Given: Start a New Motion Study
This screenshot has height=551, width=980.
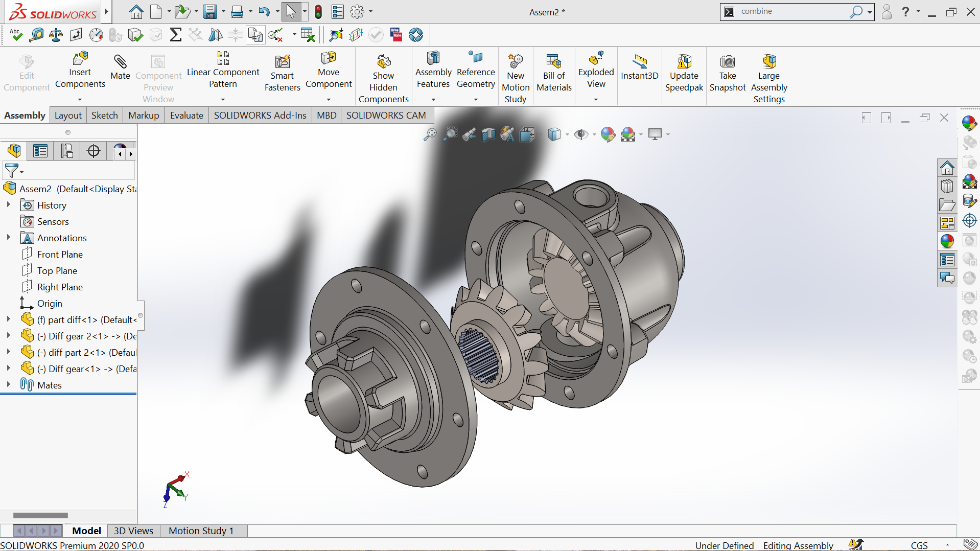Looking at the screenshot, I should (x=515, y=62).
